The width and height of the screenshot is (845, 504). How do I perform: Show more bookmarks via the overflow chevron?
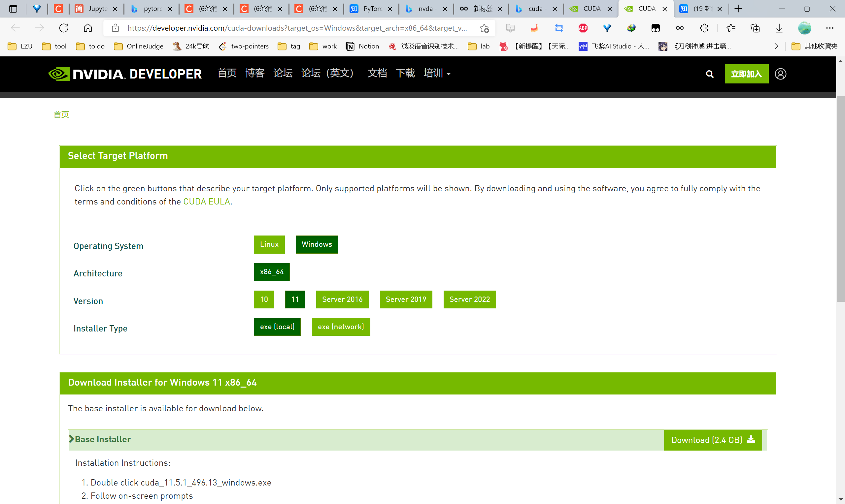776,46
